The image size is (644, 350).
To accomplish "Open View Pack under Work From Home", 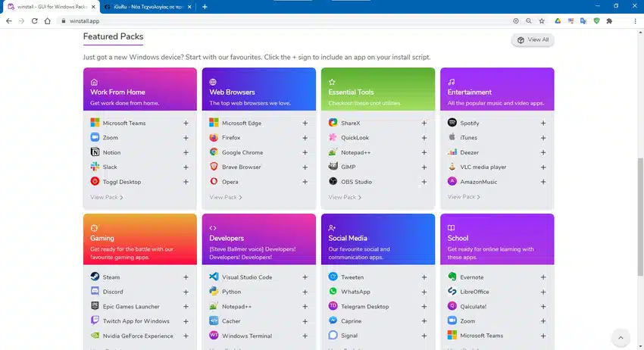I will point(106,197).
